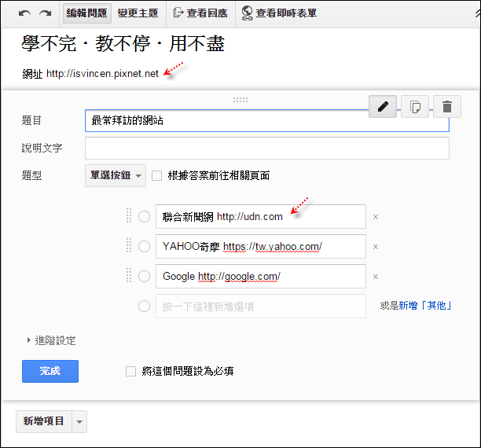Click YAHOO奇摩 option text field
481x448 pixels.
pyautogui.click(x=261, y=247)
